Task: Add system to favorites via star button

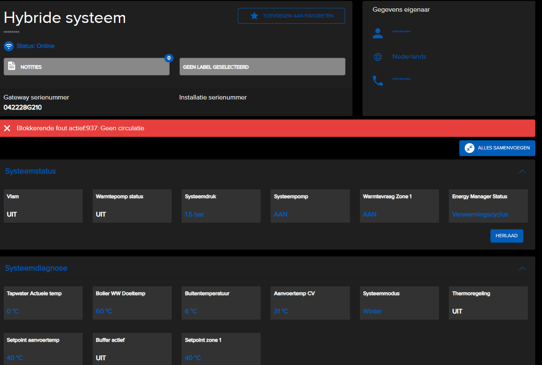Action: click(291, 16)
